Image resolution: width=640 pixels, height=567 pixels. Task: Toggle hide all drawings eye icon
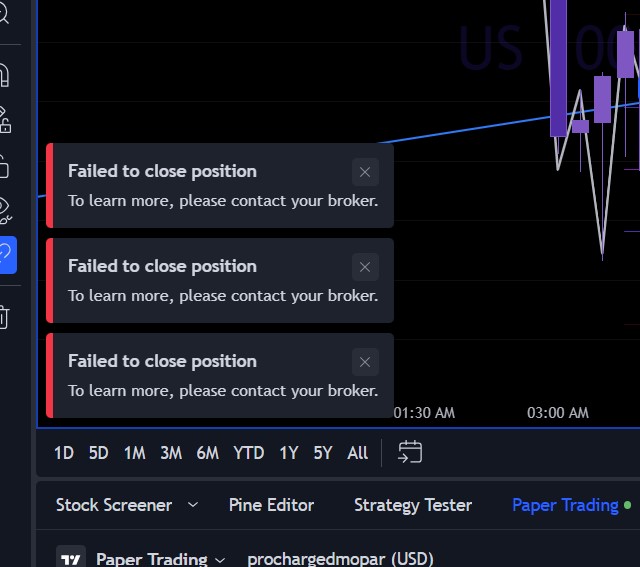[4, 210]
